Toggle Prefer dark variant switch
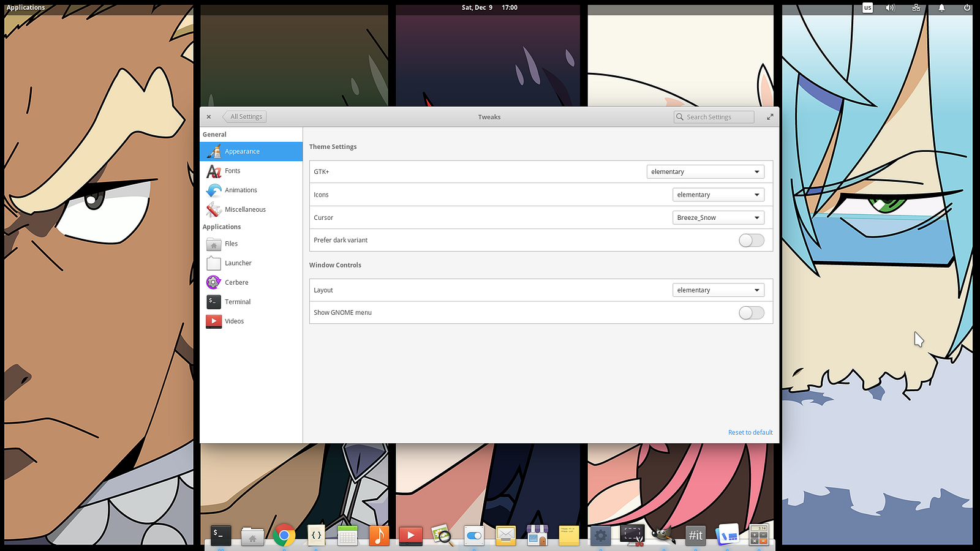 coord(752,241)
